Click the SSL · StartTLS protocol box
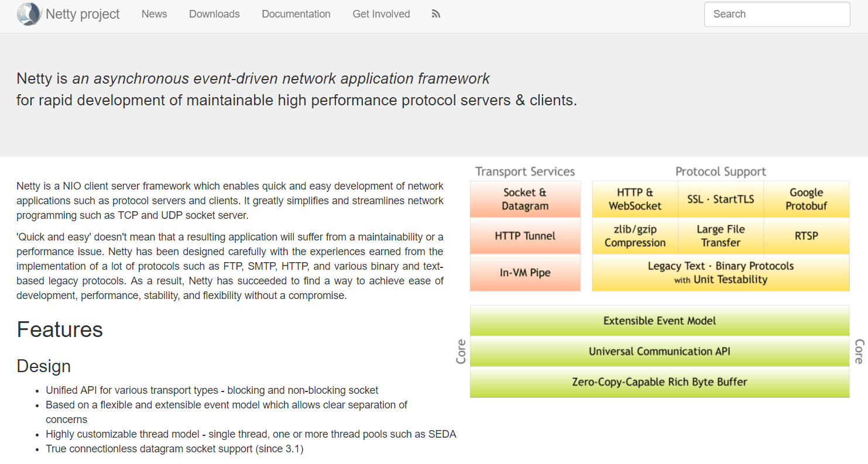This screenshot has height=464, width=868. click(721, 199)
